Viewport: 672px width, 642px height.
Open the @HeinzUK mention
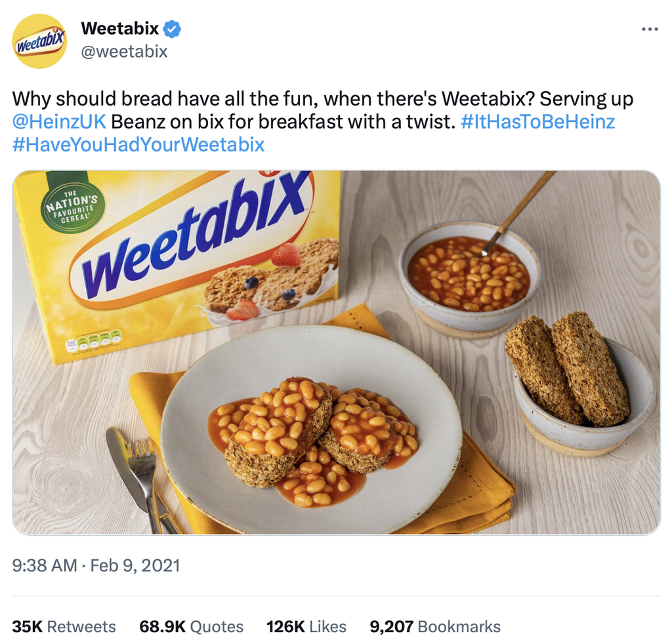(59, 122)
